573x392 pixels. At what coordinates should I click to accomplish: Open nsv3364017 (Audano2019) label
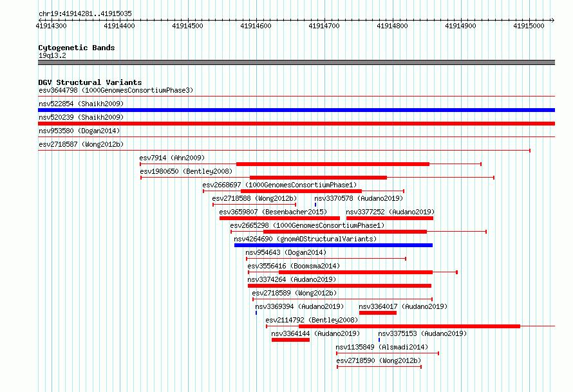(x=403, y=306)
